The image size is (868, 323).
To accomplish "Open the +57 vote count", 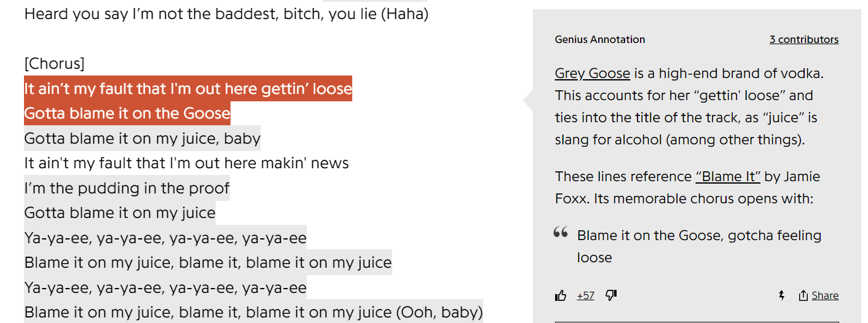I will pyautogui.click(x=586, y=296).
